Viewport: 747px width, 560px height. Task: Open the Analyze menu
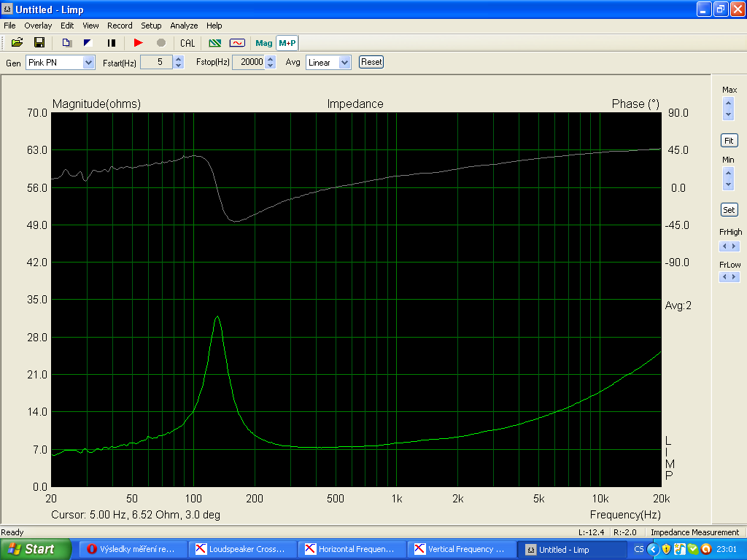(184, 26)
